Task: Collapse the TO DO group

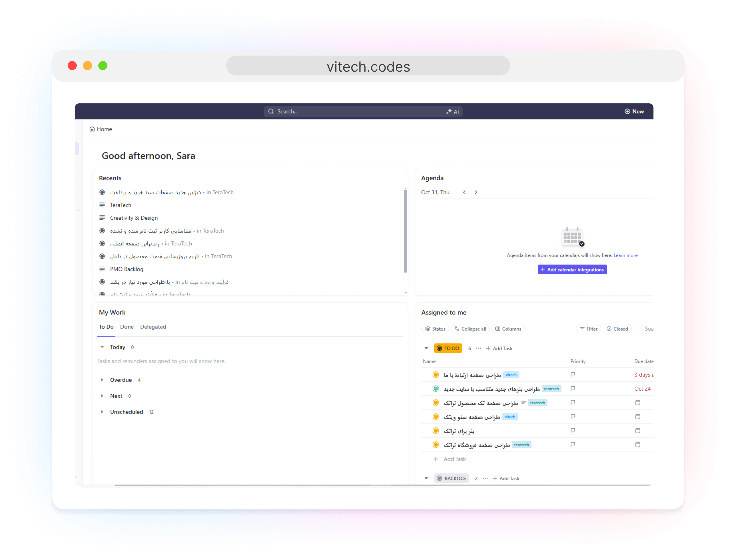Action: point(426,348)
